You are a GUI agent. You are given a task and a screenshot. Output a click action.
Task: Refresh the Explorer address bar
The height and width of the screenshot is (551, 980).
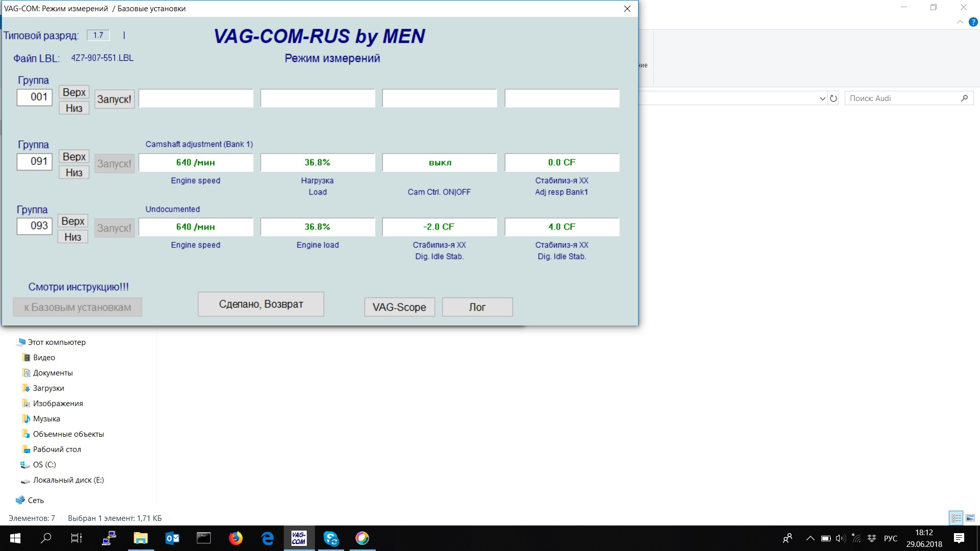coord(834,98)
